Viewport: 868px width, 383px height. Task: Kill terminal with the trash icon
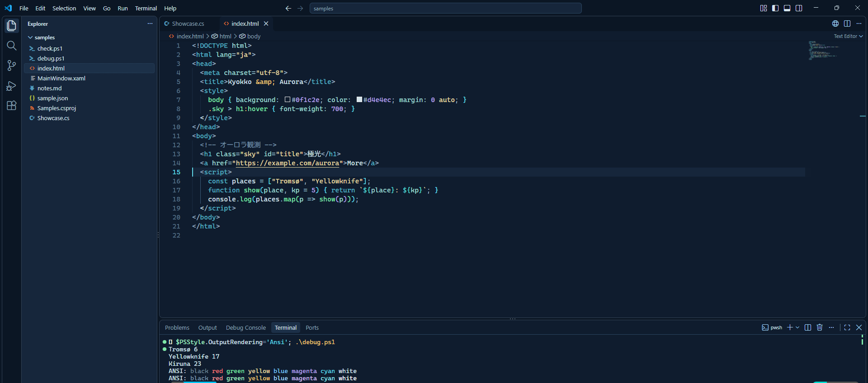pyautogui.click(x=820, y=327)
